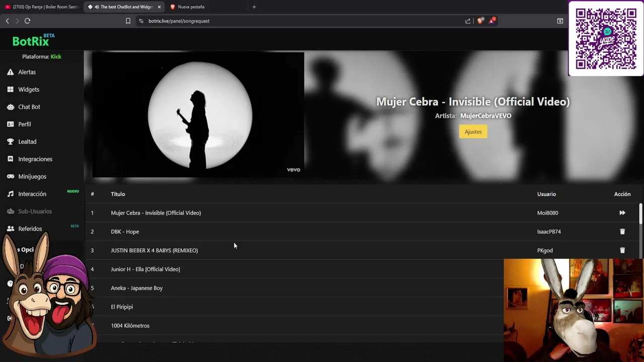Click the artist name MujerCebraVEVO
This screenshot has height=362, width=644.
pos(486,116)
